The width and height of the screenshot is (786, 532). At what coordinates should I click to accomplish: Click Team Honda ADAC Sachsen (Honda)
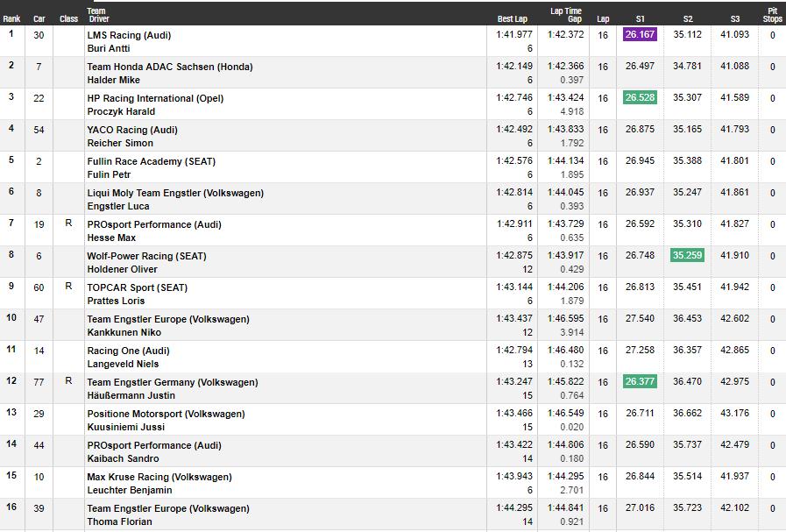[x=170, y=67]
